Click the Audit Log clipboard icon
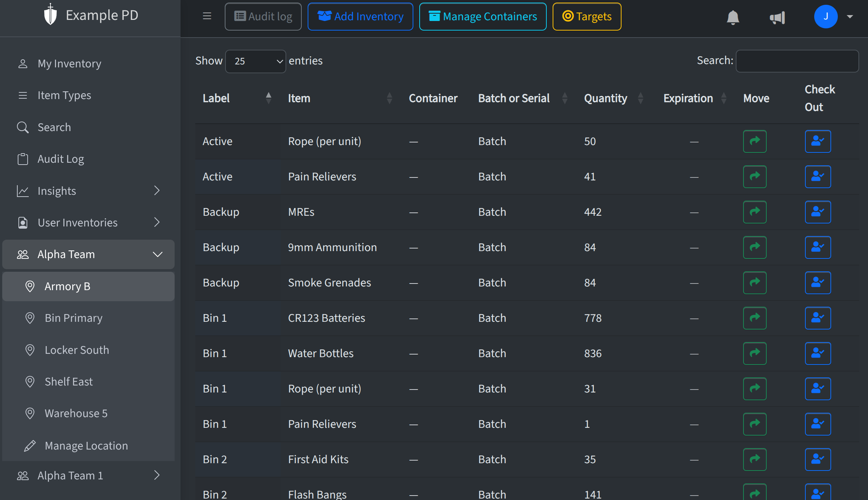Viewport: 868px width, 500px height. 23,159
